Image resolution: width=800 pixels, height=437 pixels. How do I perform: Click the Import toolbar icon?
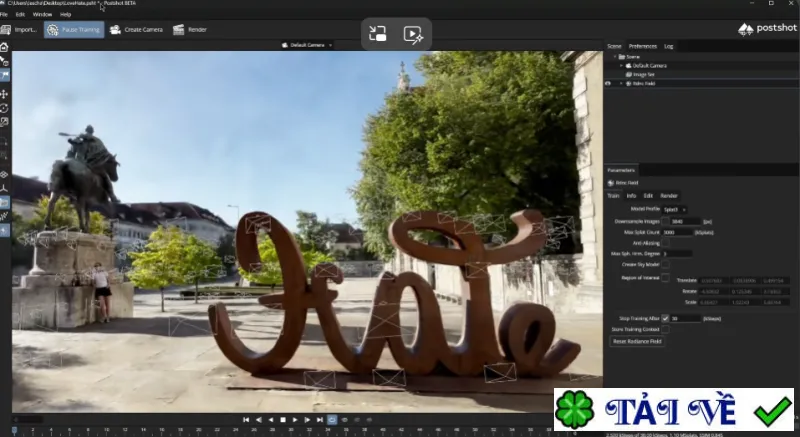(6, 30)
